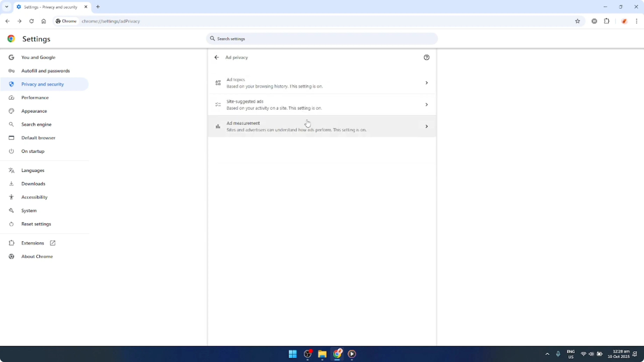Image resolution: width=644 pixels, height=362 pixels.
Task: Open a new tab with the plus button
Action: coord(98,7)
